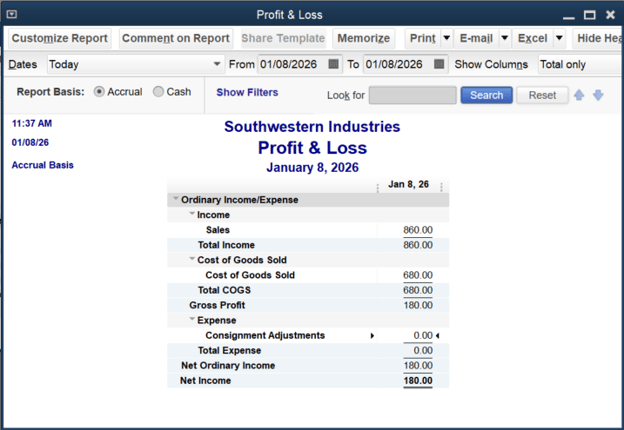The image size is (624, 430).
Task: Click the window system menu icon in title bar
Action: [11, 14]
